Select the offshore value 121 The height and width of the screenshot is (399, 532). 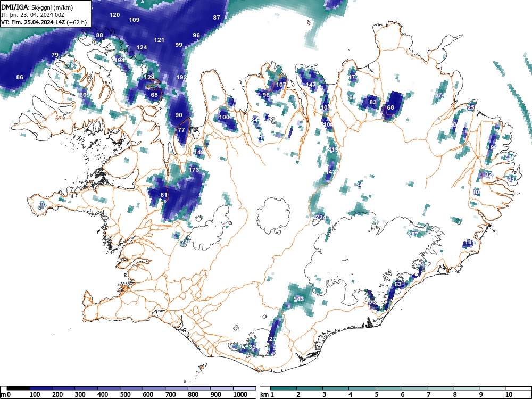(x=159, y=40)
